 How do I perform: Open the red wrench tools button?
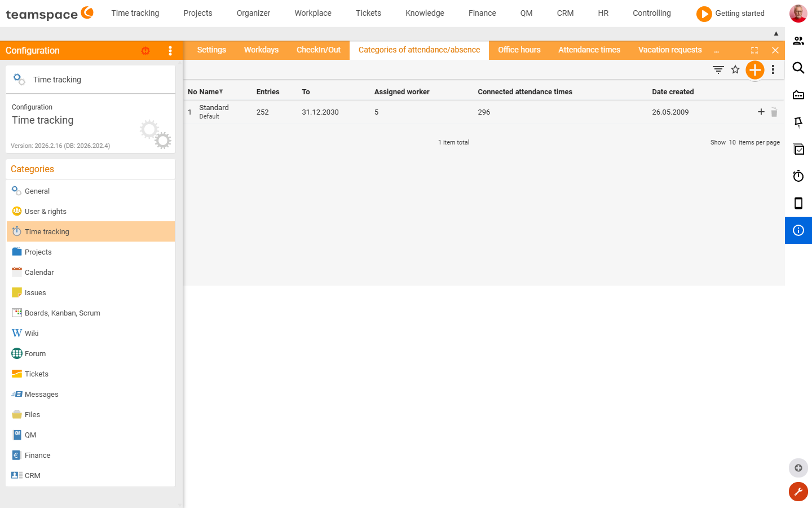point(798,492)
